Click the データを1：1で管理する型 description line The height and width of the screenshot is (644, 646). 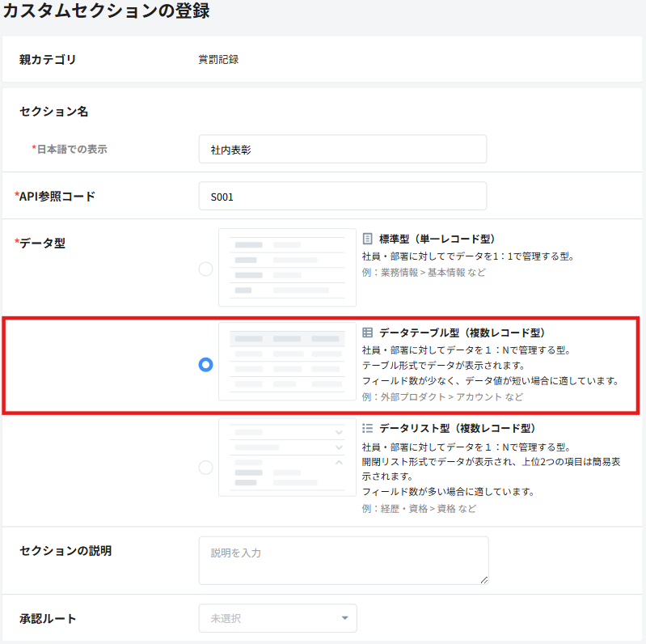pyautogui.click(x=468, y=256)
